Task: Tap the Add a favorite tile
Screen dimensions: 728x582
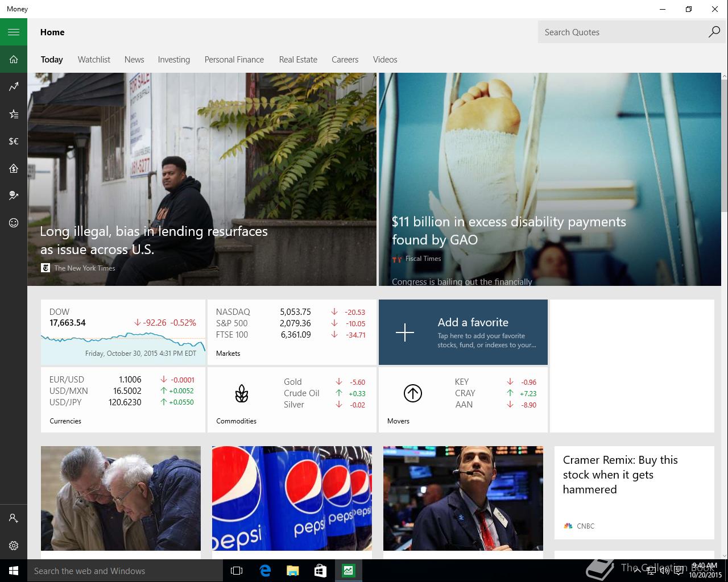Action: (x=463, y=332)
